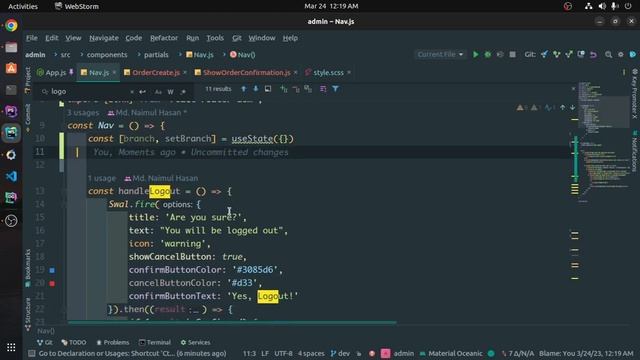Switch to ShowOrderConfirmation.js tab
The width and height of the screenshot is (640, 360).
click(x=246, y=72)
